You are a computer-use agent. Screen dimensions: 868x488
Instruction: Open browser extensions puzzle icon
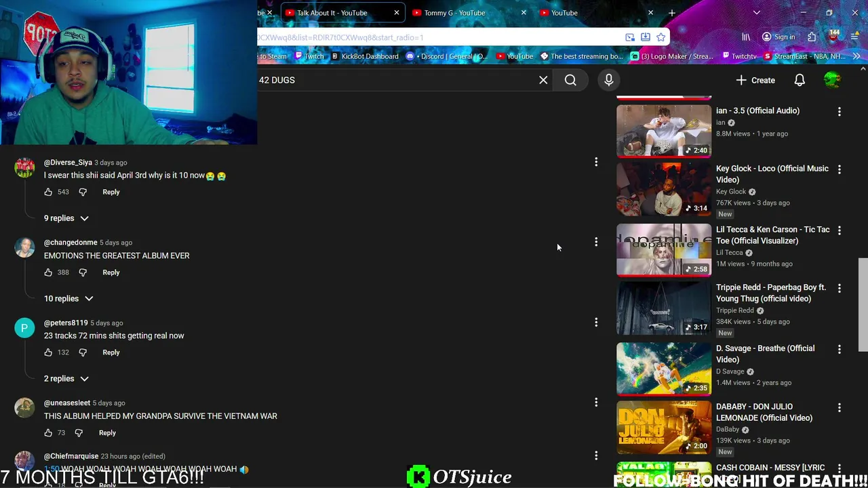812,37
